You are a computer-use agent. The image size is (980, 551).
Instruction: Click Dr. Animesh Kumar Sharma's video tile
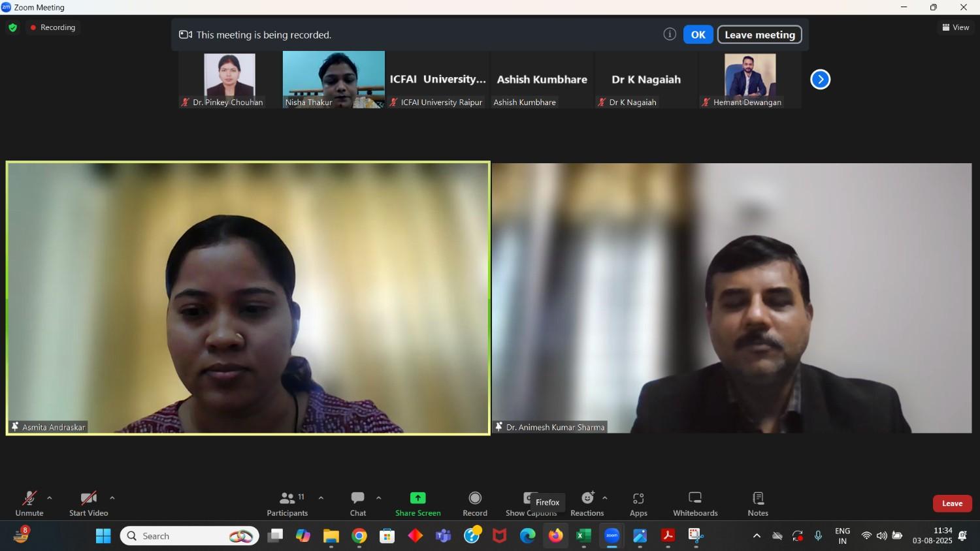point(732,298)
